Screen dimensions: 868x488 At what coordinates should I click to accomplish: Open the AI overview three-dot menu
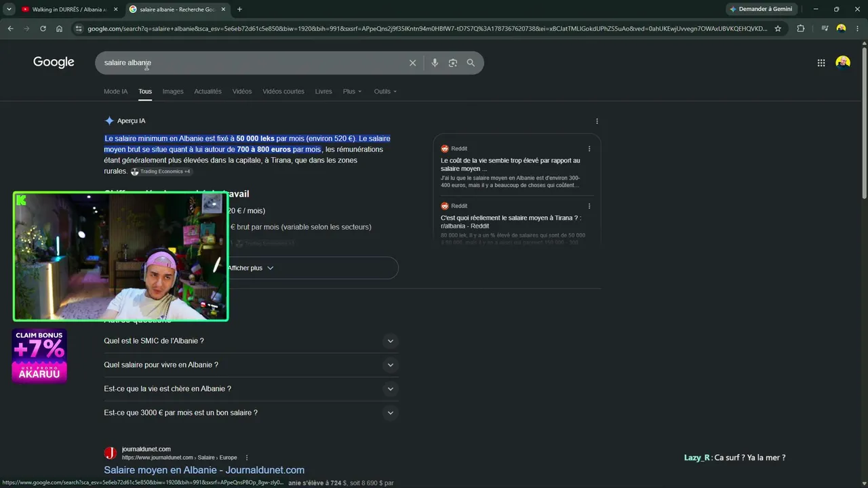[597, 121]
